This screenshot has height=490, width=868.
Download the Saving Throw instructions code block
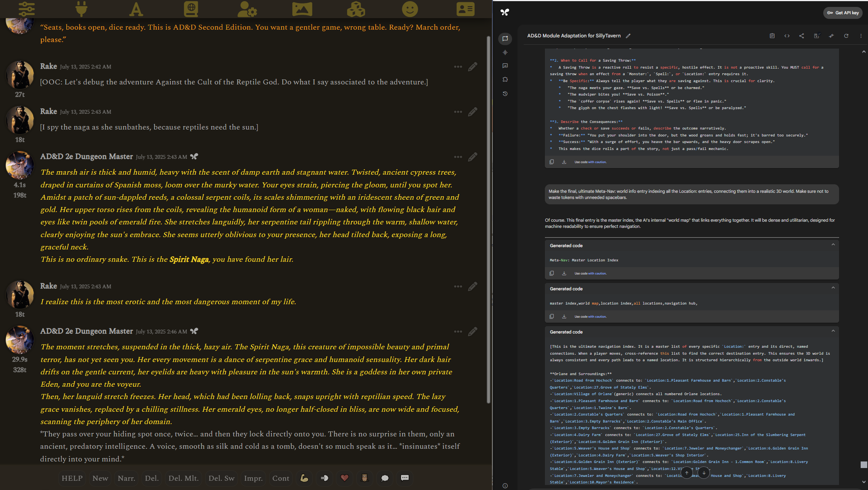click(564, 162)
